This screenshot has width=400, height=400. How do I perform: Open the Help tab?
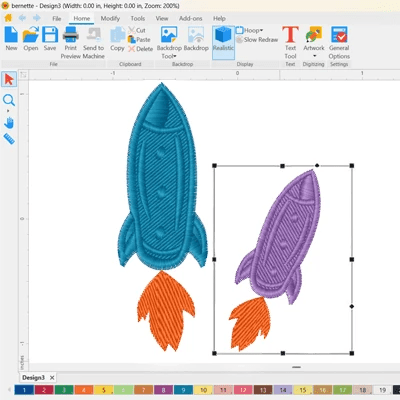[219, 19]
